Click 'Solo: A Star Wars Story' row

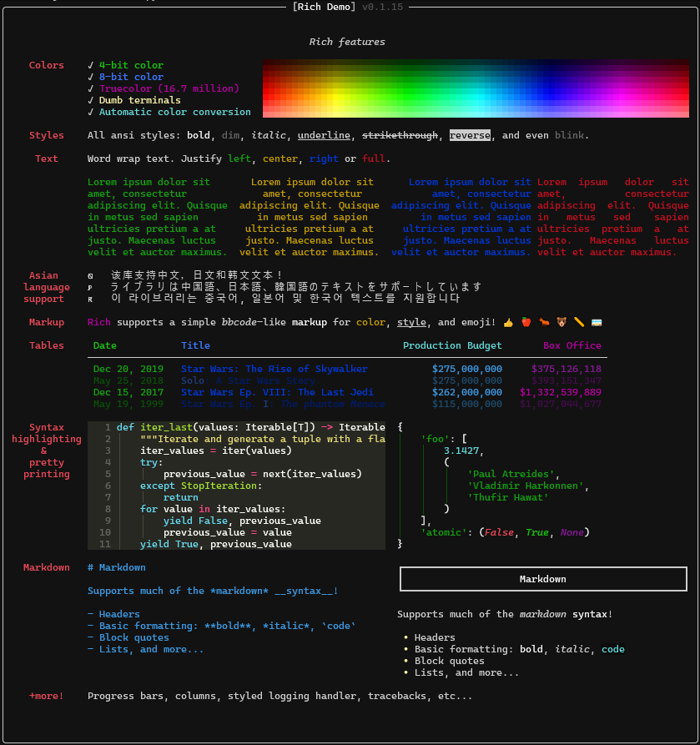coord(248,380)
